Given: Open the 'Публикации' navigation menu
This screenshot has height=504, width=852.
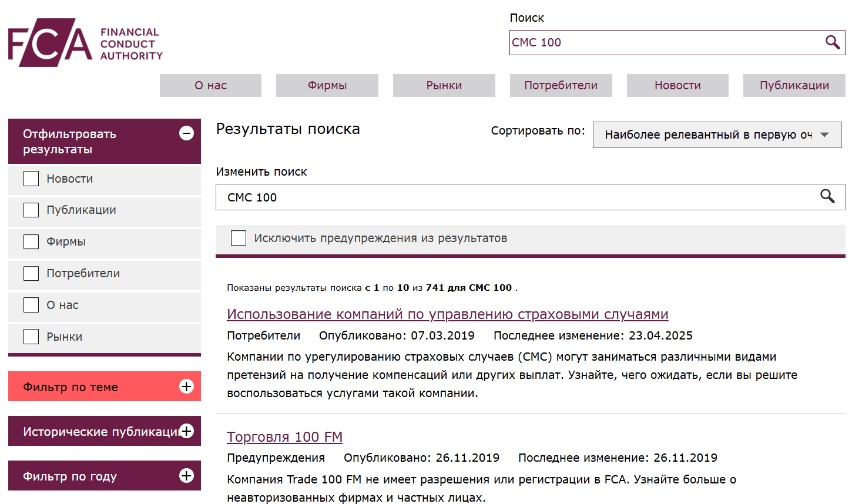Looking at the screenshot, I should point(794,85).
